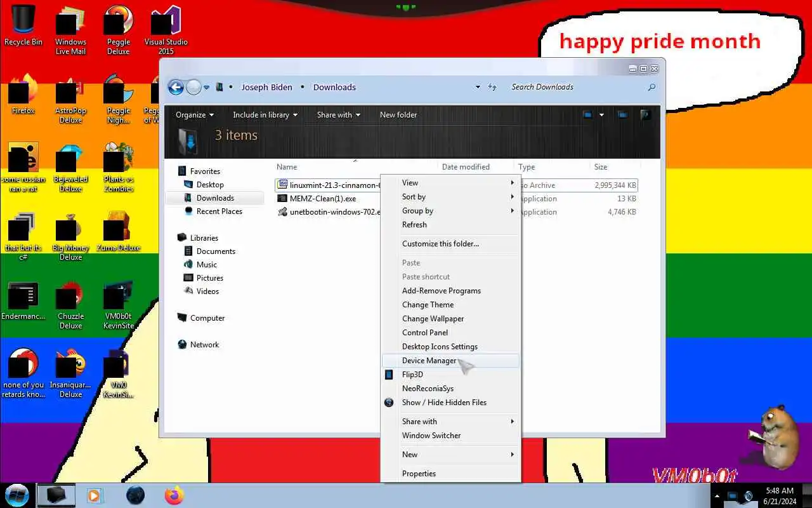Open the Documents library

[x=216, y=251]
